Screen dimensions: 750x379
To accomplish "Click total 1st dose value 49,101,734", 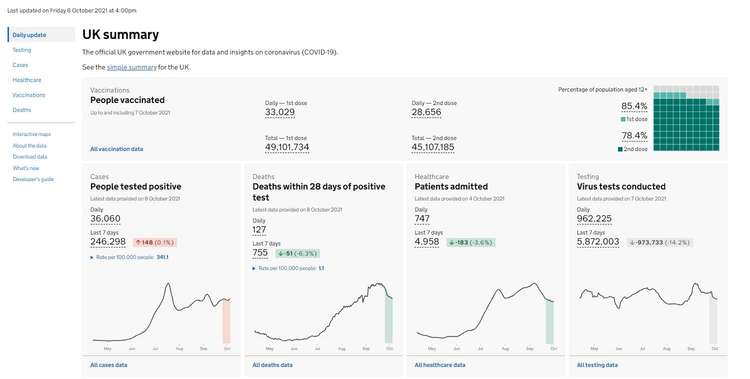I will 287,147.
